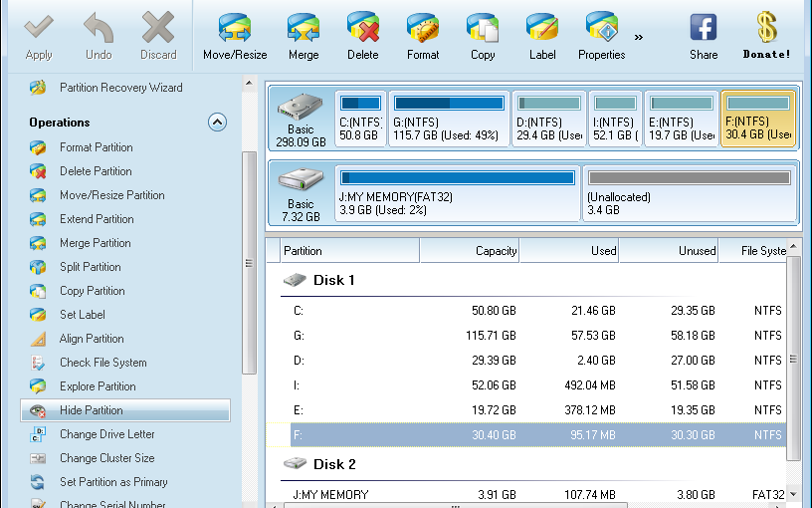Sort by the Capacity column header

pyautogui.click(x=469, y=251)
